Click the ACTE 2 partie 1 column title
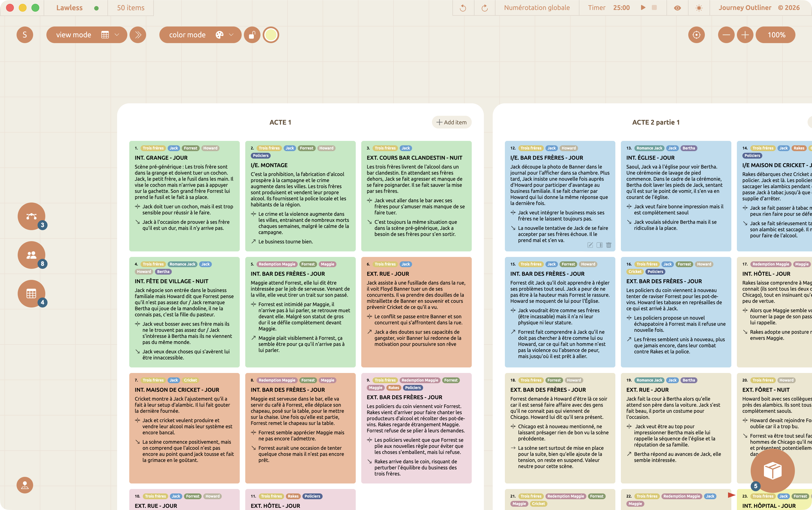812x510 pixels. click(x=656, y=122)
